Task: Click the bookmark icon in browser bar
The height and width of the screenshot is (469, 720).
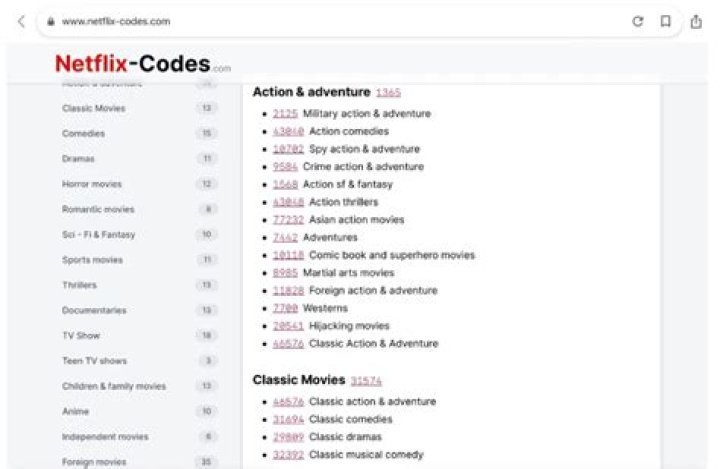Action: (x=666, y=21)
